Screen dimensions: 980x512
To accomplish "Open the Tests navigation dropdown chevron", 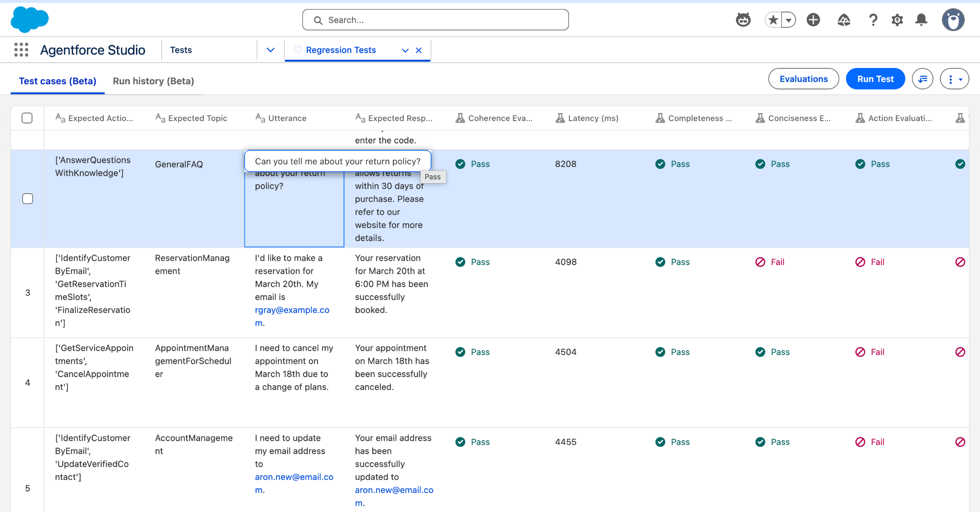I will pyautogui.click(x=270, y=50).
